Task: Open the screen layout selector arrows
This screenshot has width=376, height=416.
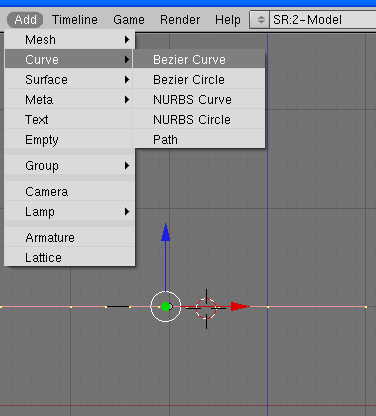Action: (260, 20)
